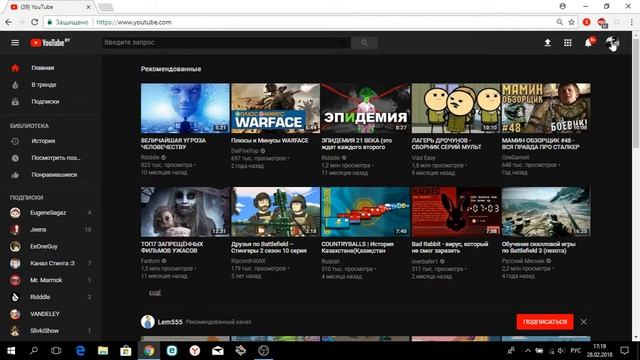Close the YouTube browser tab

click(x=89, y=7)
